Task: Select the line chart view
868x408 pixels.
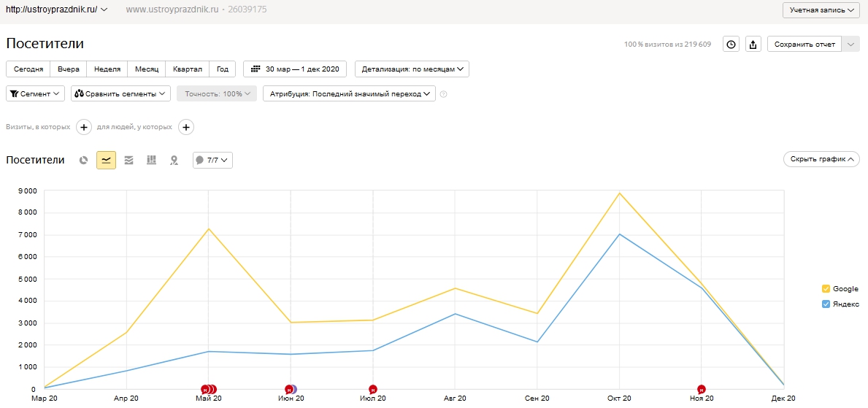Action: (x=107, y=161)
